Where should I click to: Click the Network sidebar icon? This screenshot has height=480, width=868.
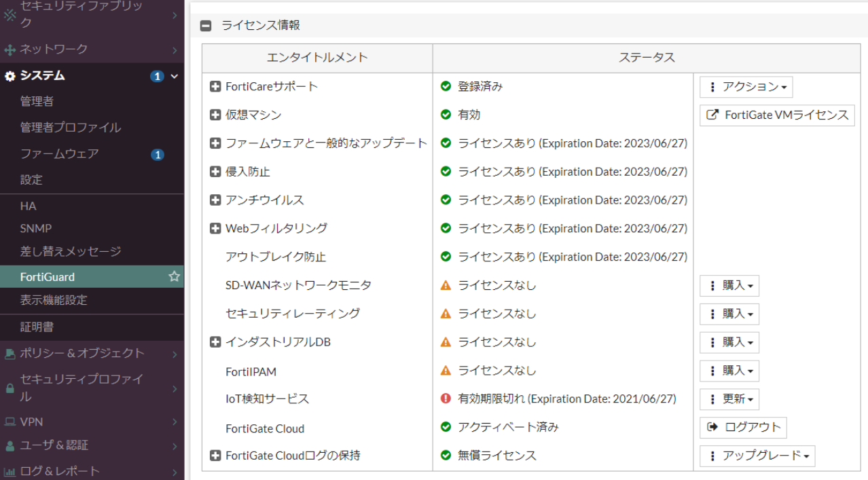(x=10, y=50)
